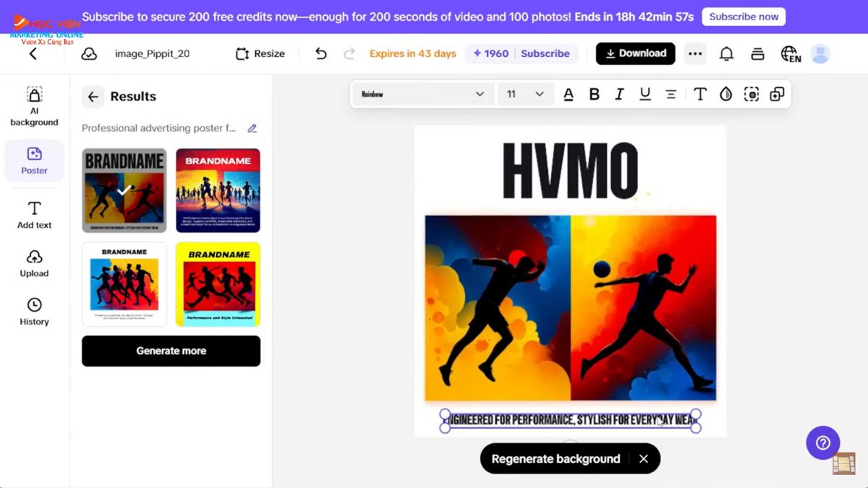The width and height of the screenshot is (868, 488).
Task: Open the three-dot more options menu
Action: coord(695,53)
